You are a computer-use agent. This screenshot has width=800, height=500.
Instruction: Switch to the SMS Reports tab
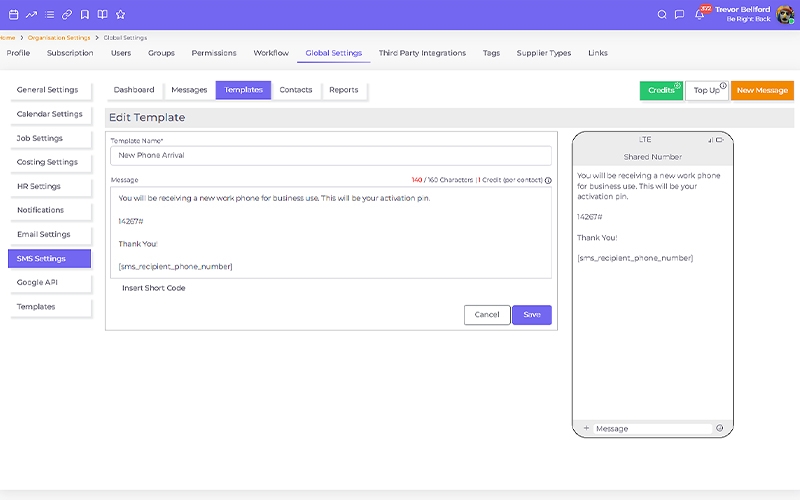tap(344, 90)
